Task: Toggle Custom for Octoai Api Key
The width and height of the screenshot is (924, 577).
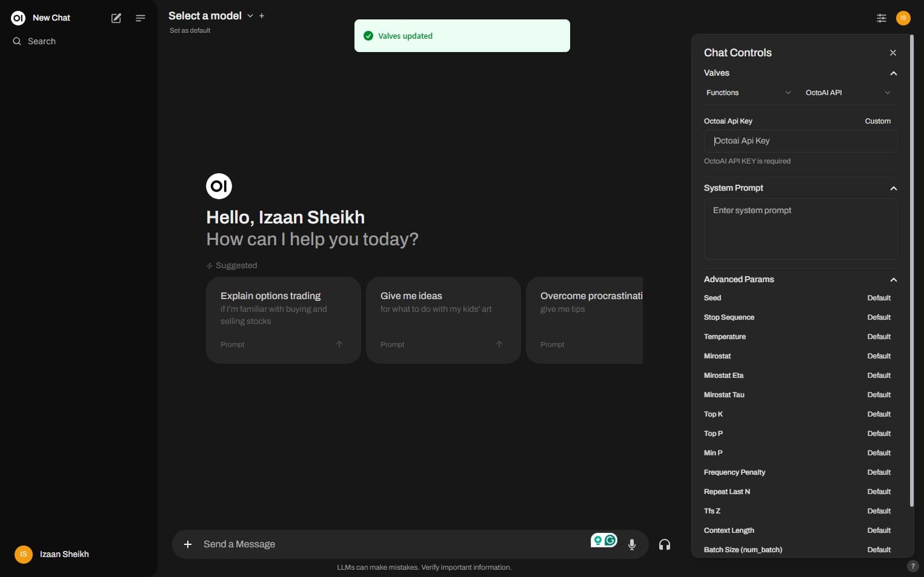Action: 877,121
